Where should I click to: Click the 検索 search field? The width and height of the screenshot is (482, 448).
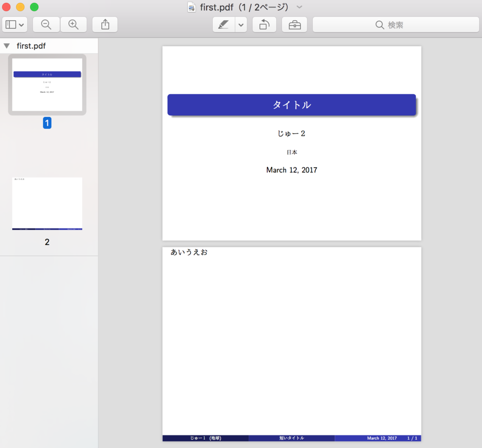396,24
